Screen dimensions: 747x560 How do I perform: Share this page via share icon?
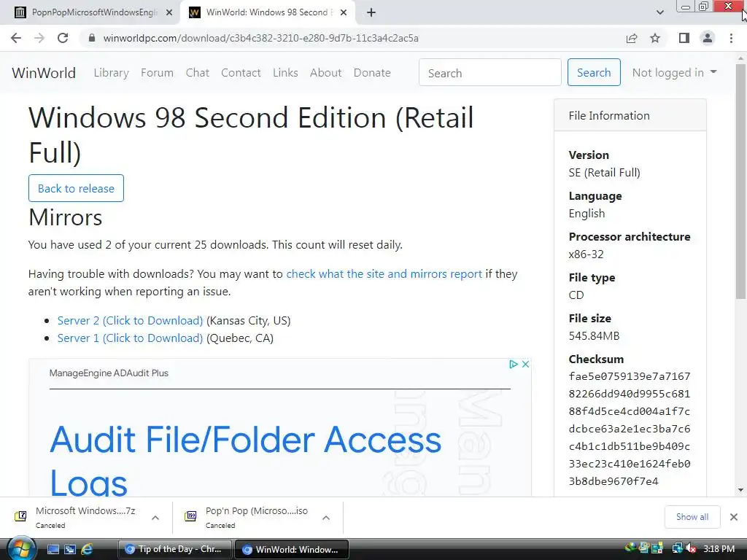632,38
